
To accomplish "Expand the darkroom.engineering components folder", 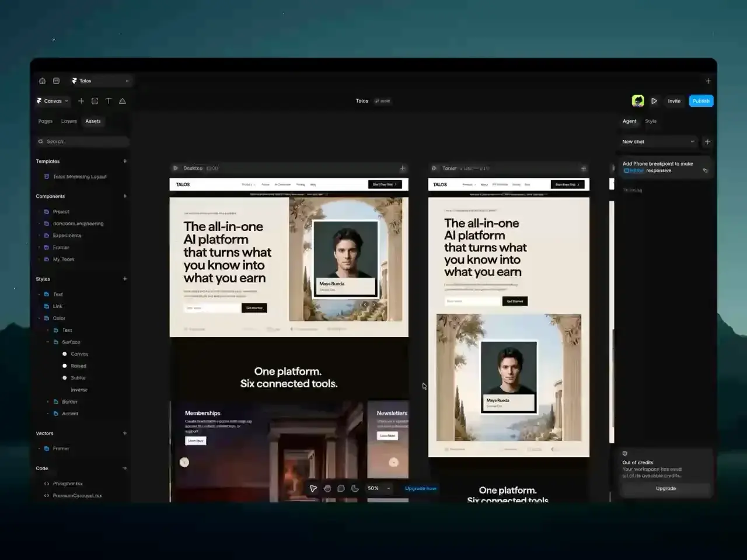I will 40,223.
